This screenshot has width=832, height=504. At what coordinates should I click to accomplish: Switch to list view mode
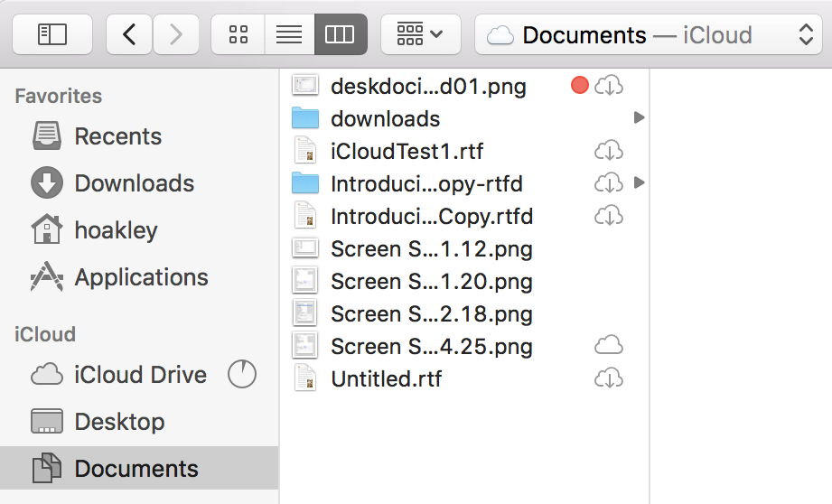(289, 35)
